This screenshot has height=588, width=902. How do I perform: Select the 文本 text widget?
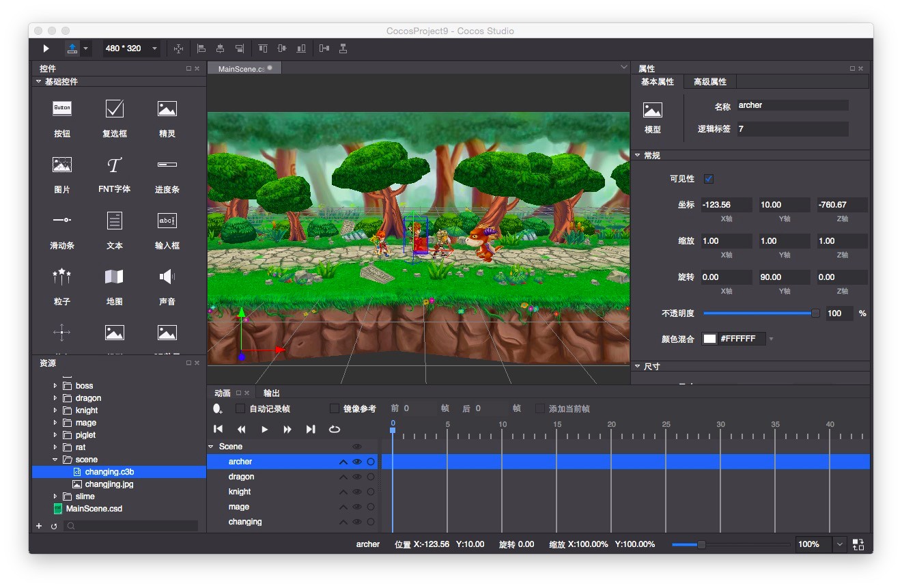click(115, 230)
